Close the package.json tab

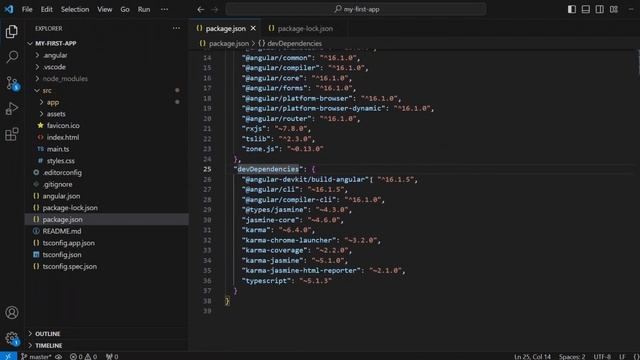point(253,28)
